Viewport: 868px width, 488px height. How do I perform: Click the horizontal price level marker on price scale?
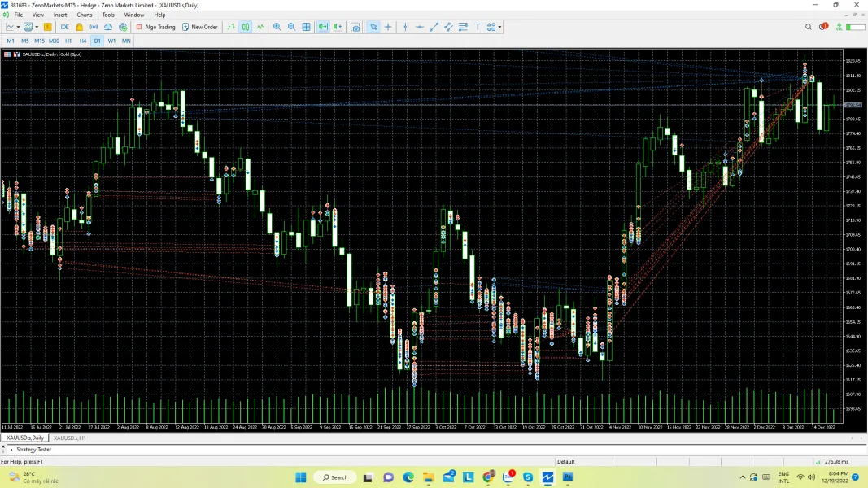pos(853,105)
